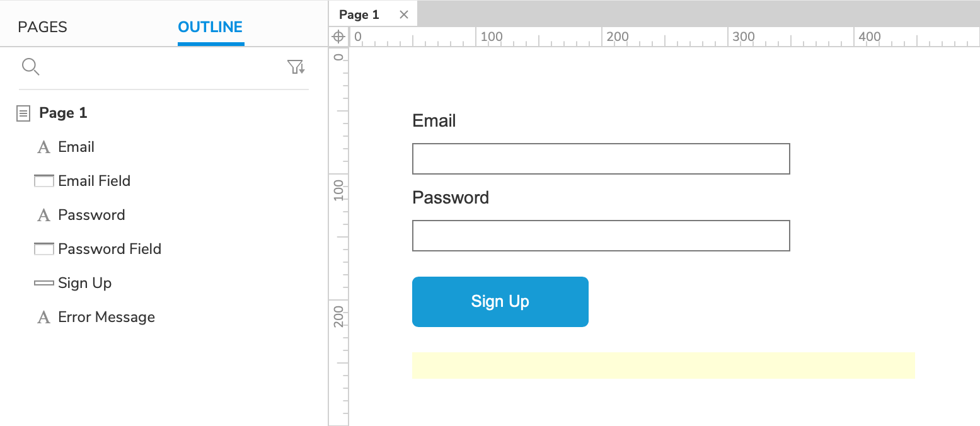Image resolution: width=980 pixels, height=426 pixels.
Task: Click the blue Sign Up button
Action: 500,301
